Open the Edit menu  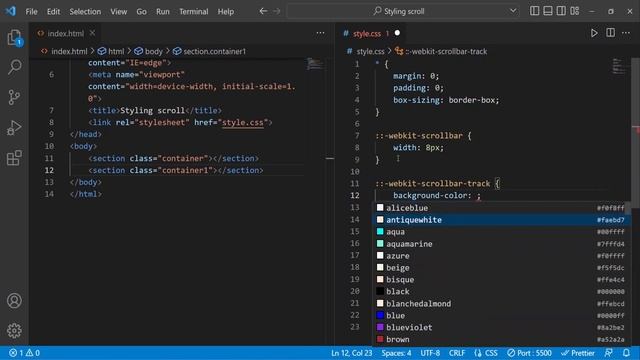[53, 11]
